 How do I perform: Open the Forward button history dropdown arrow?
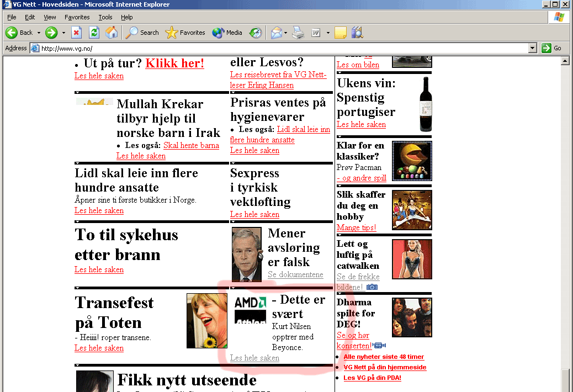pyautogui.click(x=63, y=33)
